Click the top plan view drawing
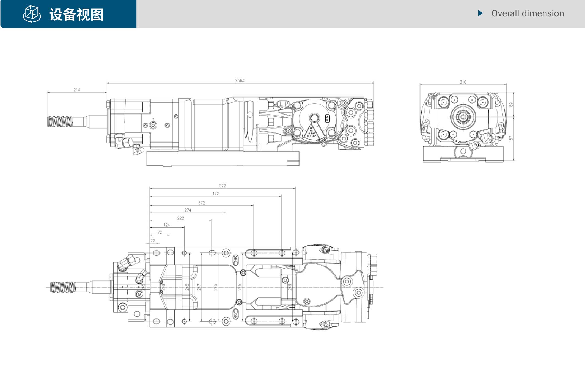The image size is (585, 392). click(213, 287)
